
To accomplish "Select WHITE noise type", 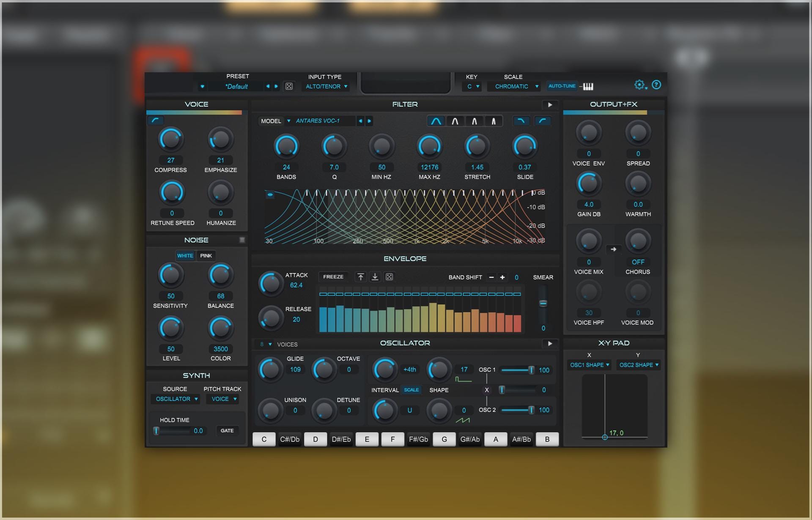I will tap(185, 256).
